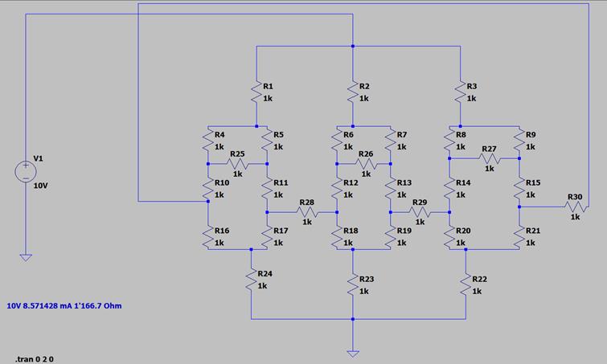Select the V1 voltage source symbol
Image resolution: width=607 pixels, height=364 pixels.
click(26, 172)
